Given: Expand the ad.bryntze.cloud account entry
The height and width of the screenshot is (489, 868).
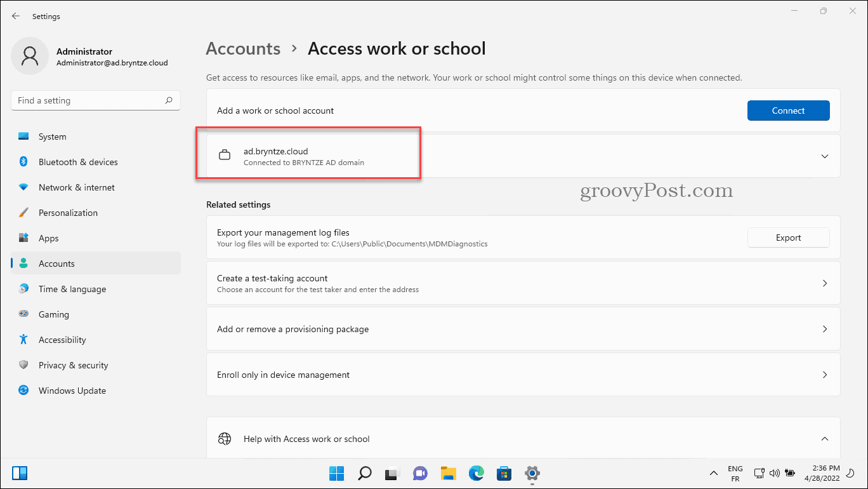Looking at the screenshot, I should click(x=824, y=156).
